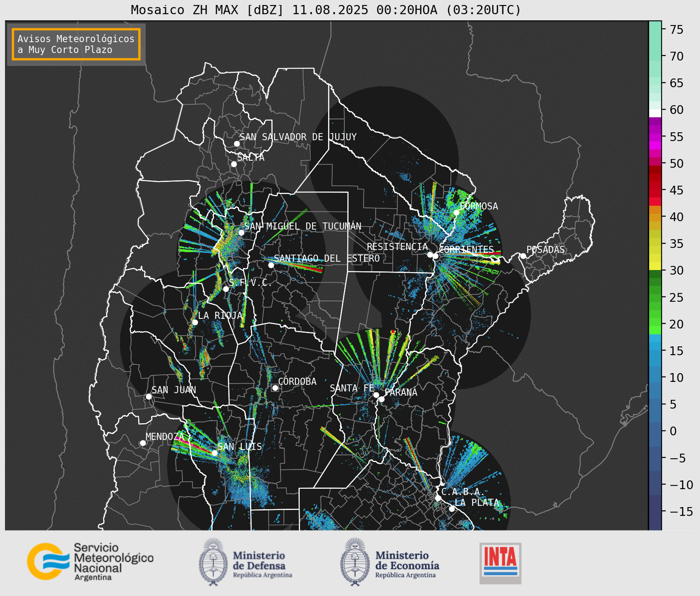This screenshot has width=700, height=596.
Task: Click the S.F.V.C. city marker dot
Action: pyautogui.click(x=226, y=289)
